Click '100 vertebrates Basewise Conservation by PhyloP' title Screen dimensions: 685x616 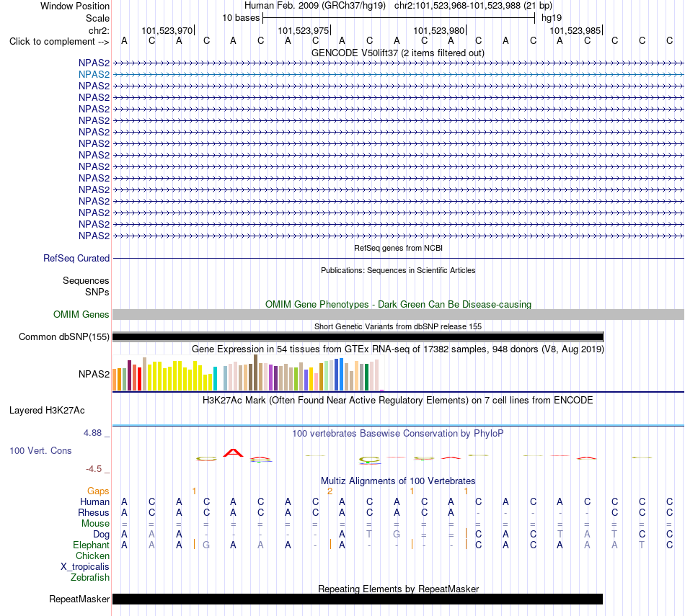pyautogui.click(x=397, y=434)
